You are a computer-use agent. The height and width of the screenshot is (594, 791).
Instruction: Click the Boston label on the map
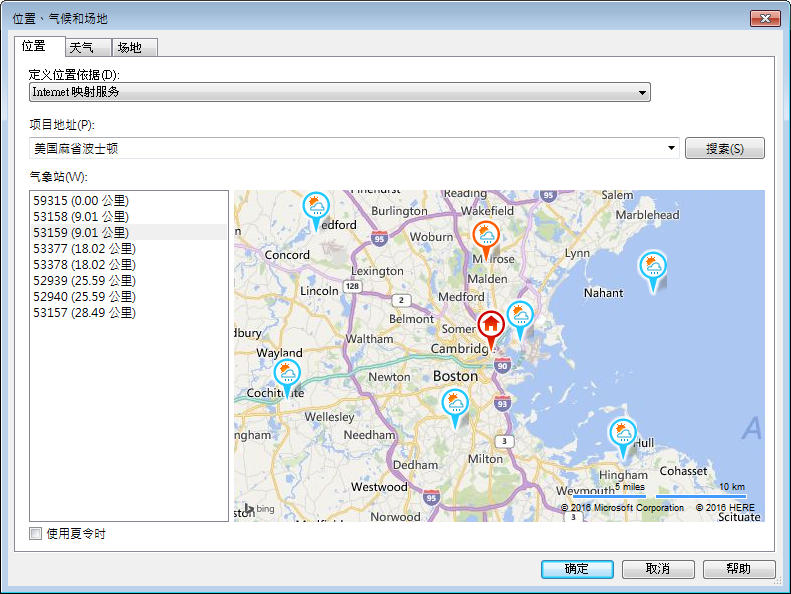(x=455, y=376)
